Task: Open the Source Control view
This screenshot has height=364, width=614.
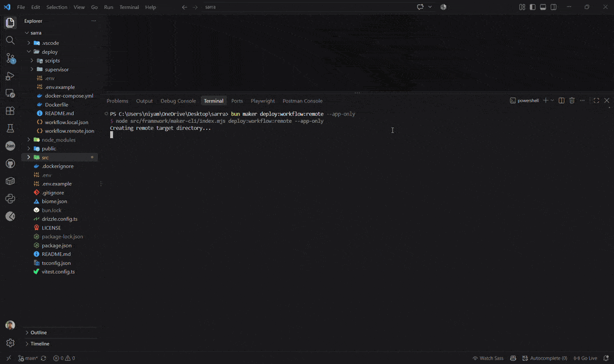Action: pos(10,58)
